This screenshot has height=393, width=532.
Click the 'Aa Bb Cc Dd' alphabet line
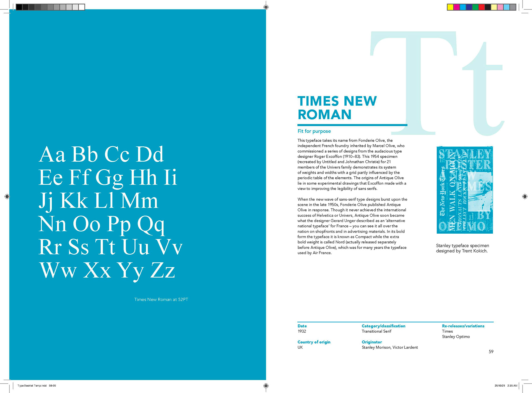tap(101, 154)
